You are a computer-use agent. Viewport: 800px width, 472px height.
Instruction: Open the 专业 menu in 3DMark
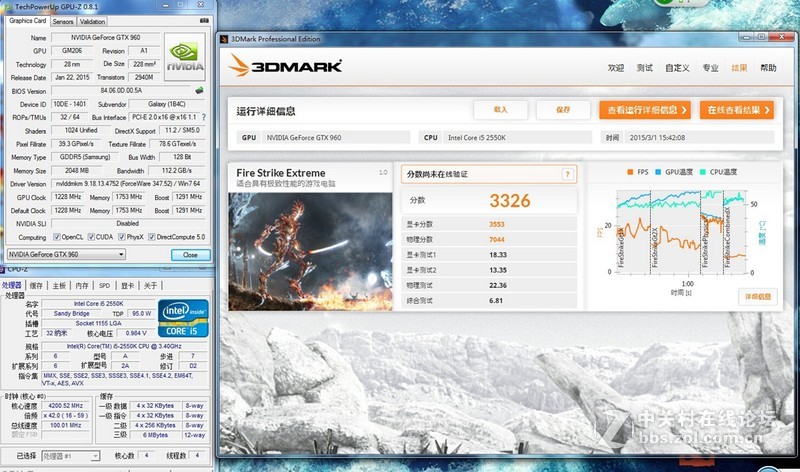pyautogui.click(x=710, y=68)
